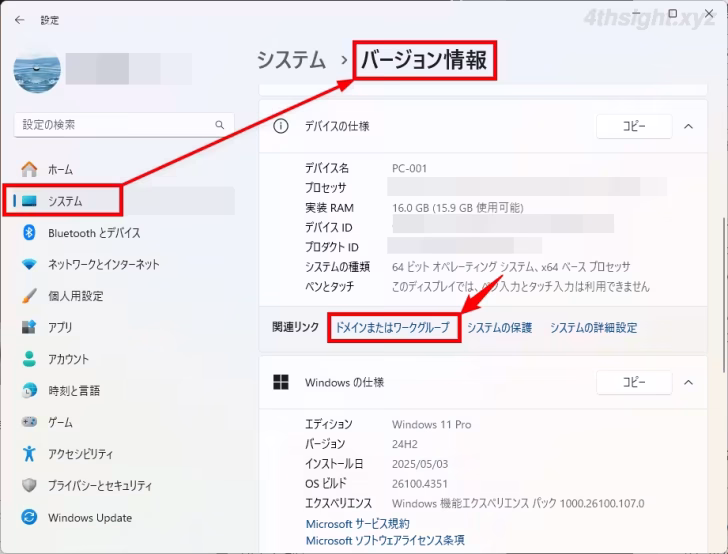Image resolution: width=728 pixels, height=554 pixels.
Task: Open システムの詳細設定 link
Action: (594, 327)
